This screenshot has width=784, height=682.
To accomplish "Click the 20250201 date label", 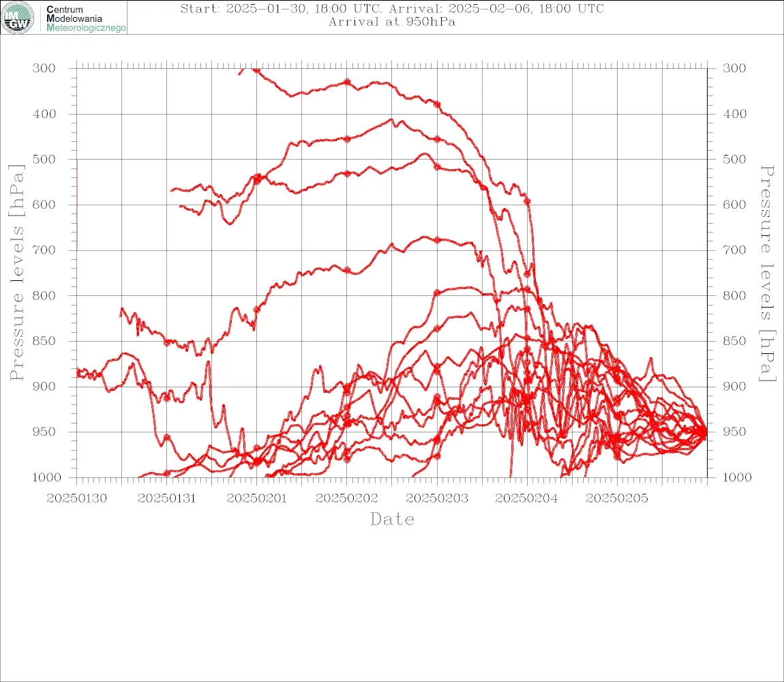I will point(256,499).
